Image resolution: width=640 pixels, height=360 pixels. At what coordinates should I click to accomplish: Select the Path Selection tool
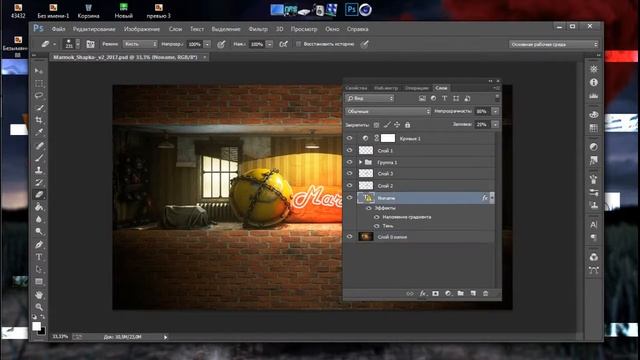pyautogui.click(x=39, y=269)
